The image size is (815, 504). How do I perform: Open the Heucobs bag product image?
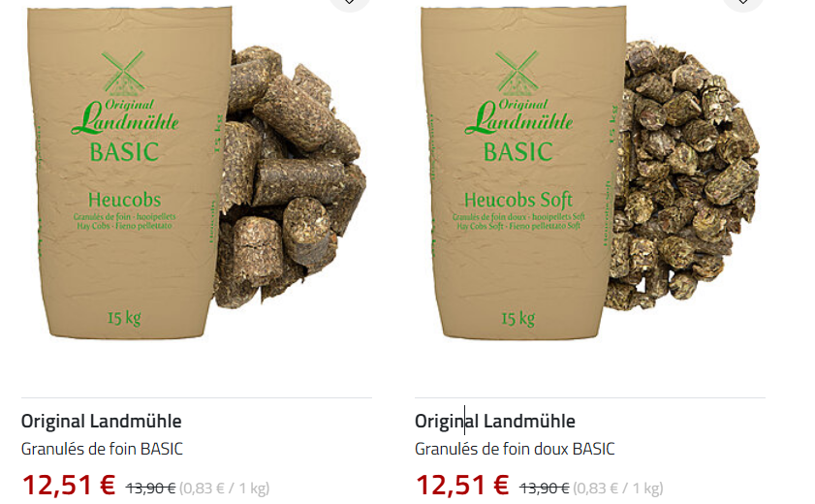(130, 172)
